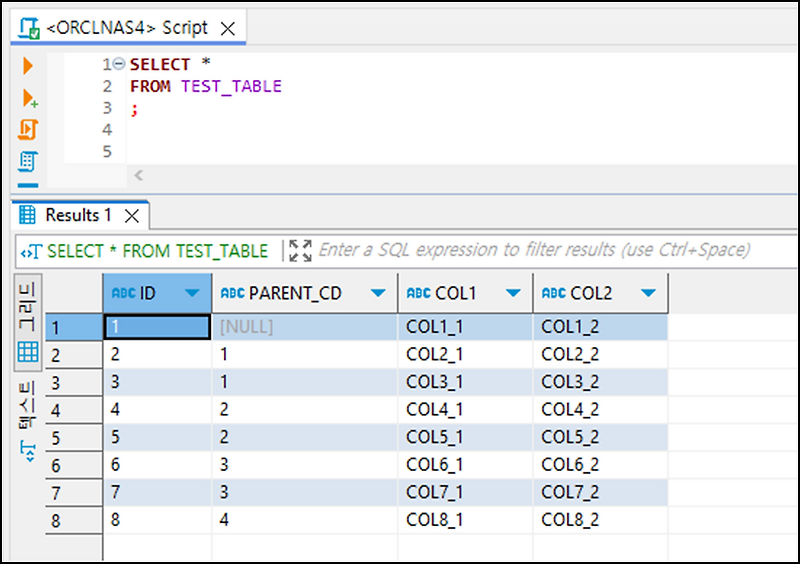Click the COL3_2 cell
800x564 pixels.
(601, 382)
